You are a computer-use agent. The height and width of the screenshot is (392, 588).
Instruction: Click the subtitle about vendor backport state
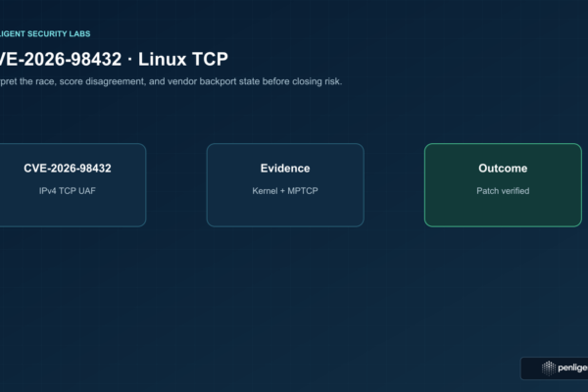click(x=171, y=81)
